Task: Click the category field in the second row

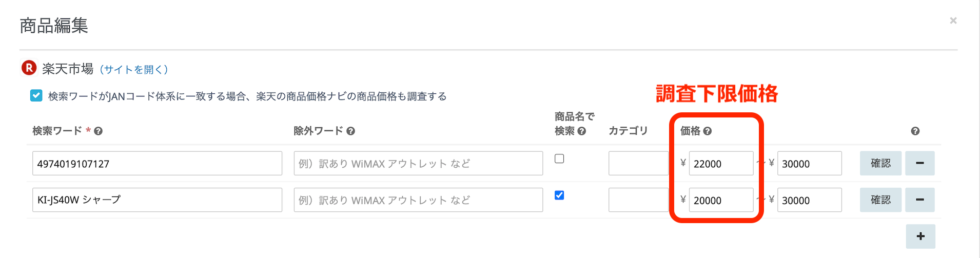Action: tap(639, 200)
